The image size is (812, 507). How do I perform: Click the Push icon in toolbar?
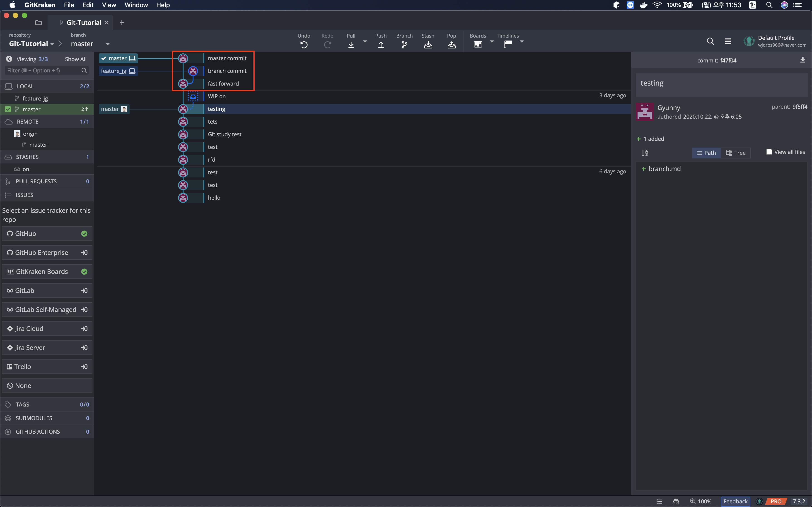(x=381, y=45)
